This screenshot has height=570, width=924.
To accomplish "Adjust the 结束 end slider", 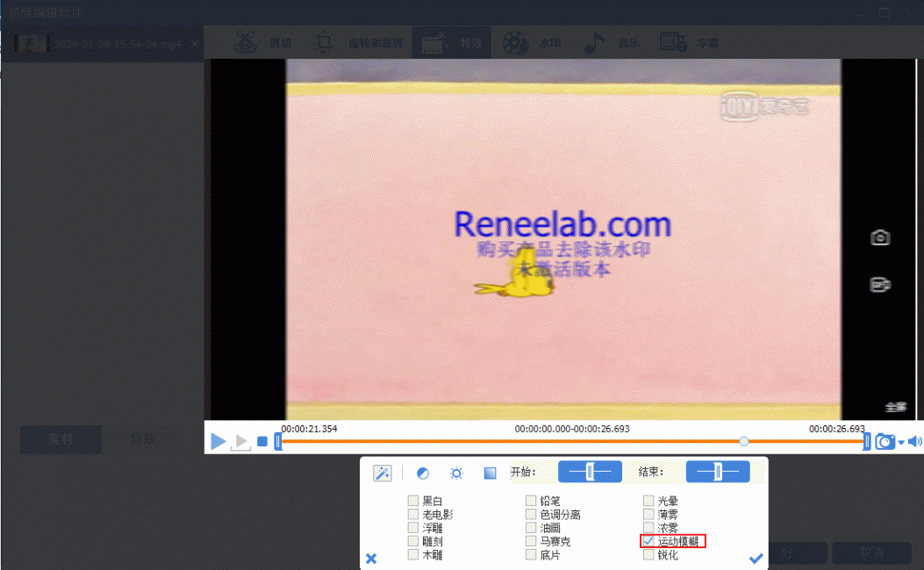I will coord(718,472).
